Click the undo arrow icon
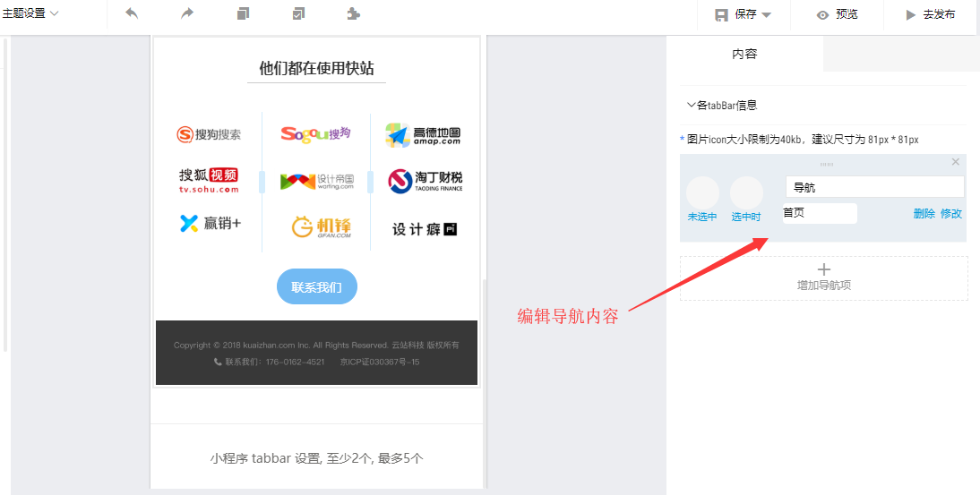This screenshot has width=980, height=495. [132, 13]
